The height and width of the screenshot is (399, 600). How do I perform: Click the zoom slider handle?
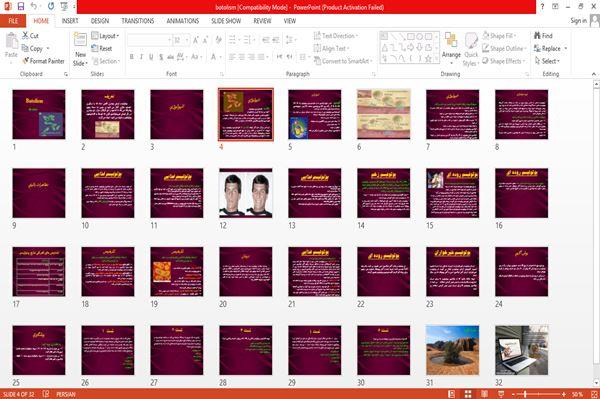coord(525,394)
